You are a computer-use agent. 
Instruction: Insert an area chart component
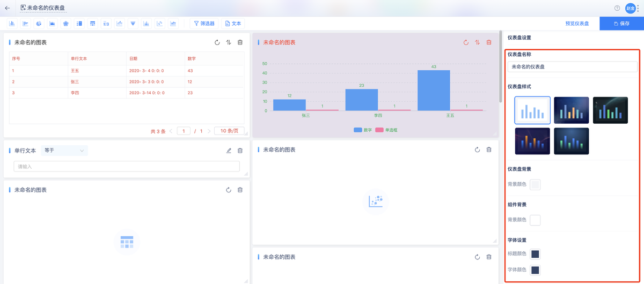tap(52, 24)
